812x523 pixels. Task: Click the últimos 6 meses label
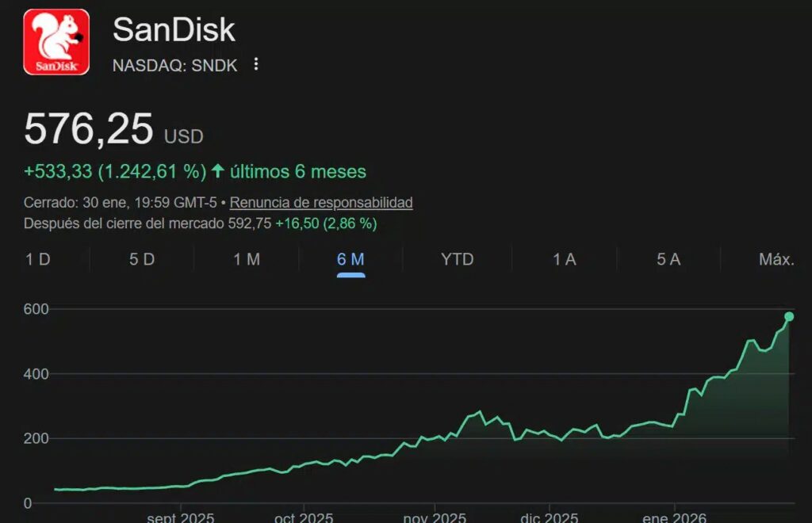pos(298,171)
